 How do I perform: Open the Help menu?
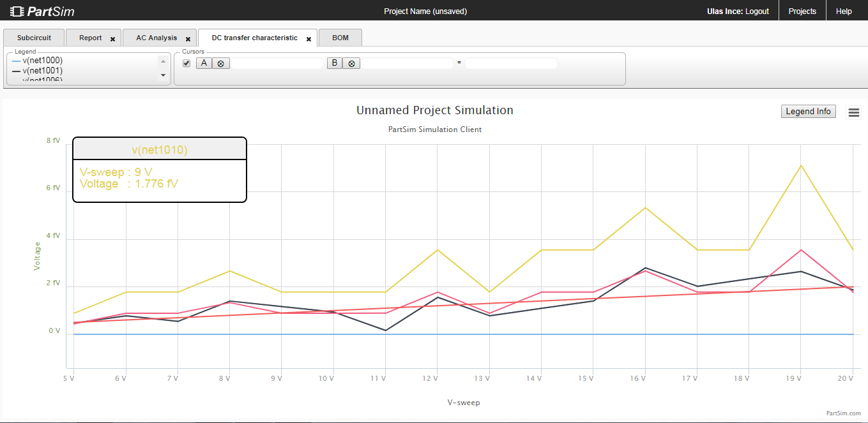click(844, 11)
